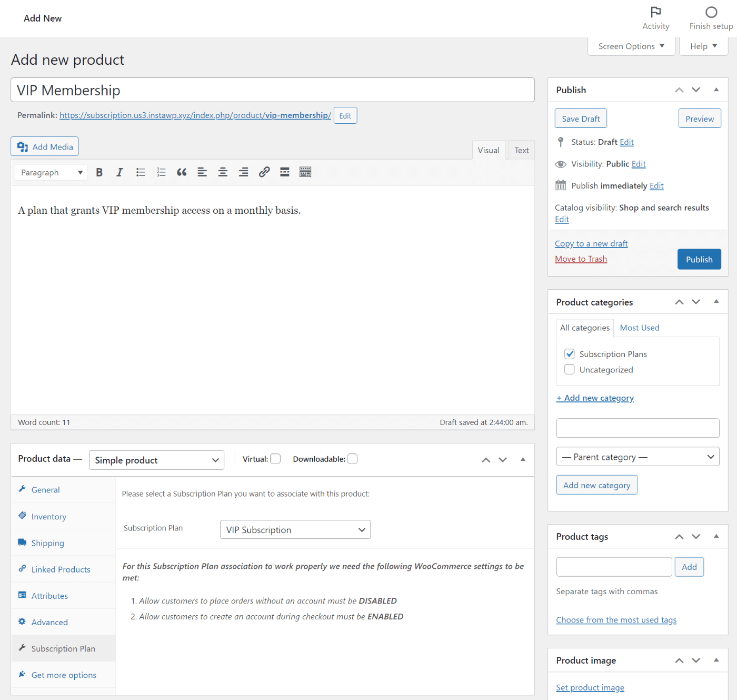Open the Inventory product data tab

pyautogui.click(x=49, y=517)
